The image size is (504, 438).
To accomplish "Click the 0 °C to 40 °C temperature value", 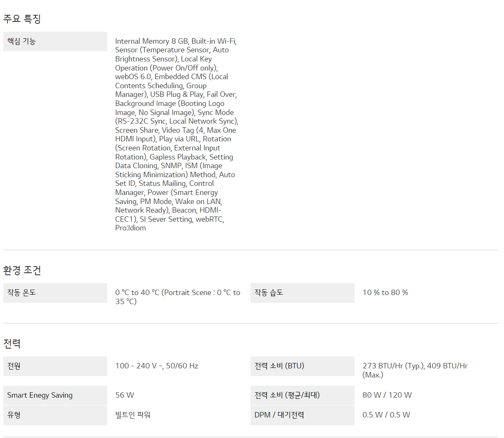I will [x=177, y=297].
